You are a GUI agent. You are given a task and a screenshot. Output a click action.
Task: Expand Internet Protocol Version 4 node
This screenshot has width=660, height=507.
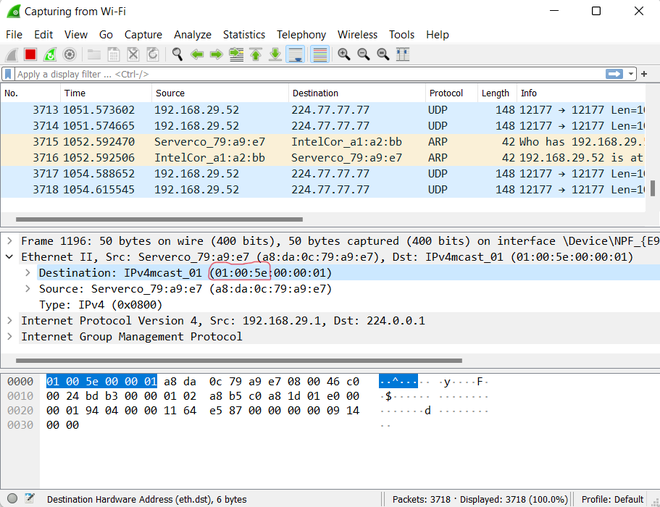pyautogui.click(x=10, y=321)
